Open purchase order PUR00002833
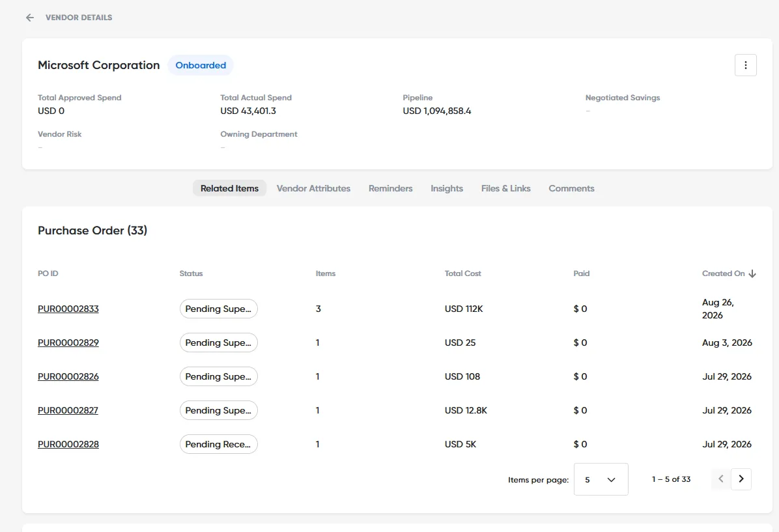The height and width of the screenshot is (532, 779). (x=68, y=309)
